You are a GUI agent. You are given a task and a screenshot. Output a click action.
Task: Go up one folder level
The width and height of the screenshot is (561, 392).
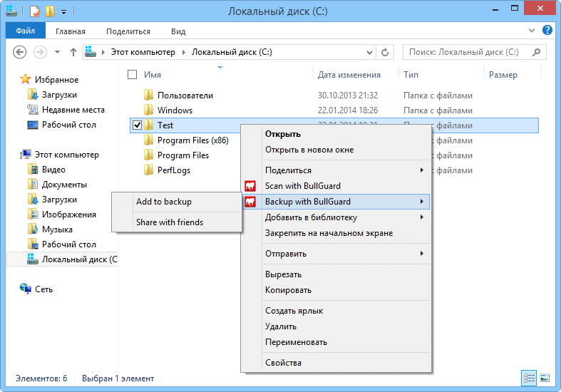coord(73,52)
